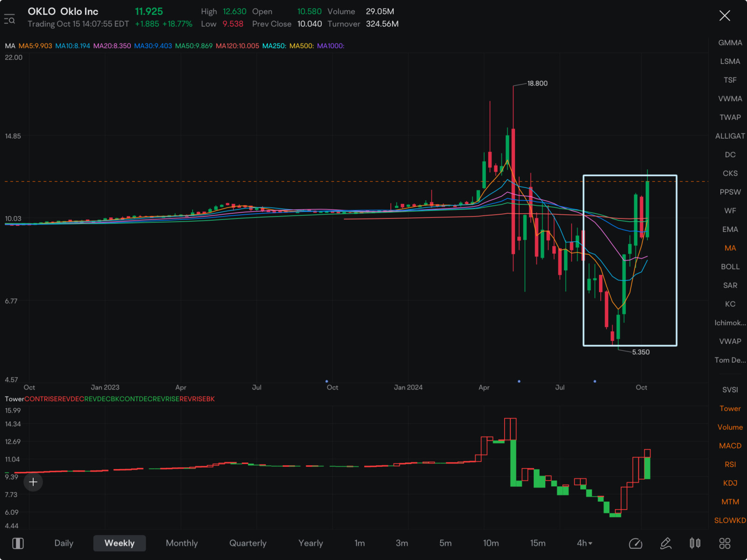This screenshot has height=560, width=747.
Task: Enable the Ichimoku indicator
Action: pyautogui.click(x=730, y=322)
